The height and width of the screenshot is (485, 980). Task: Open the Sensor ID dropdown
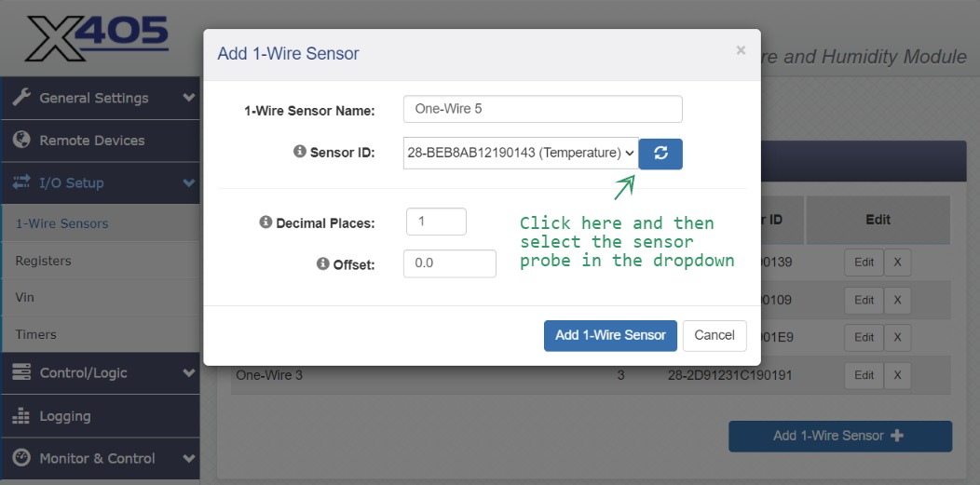(521, 153)
